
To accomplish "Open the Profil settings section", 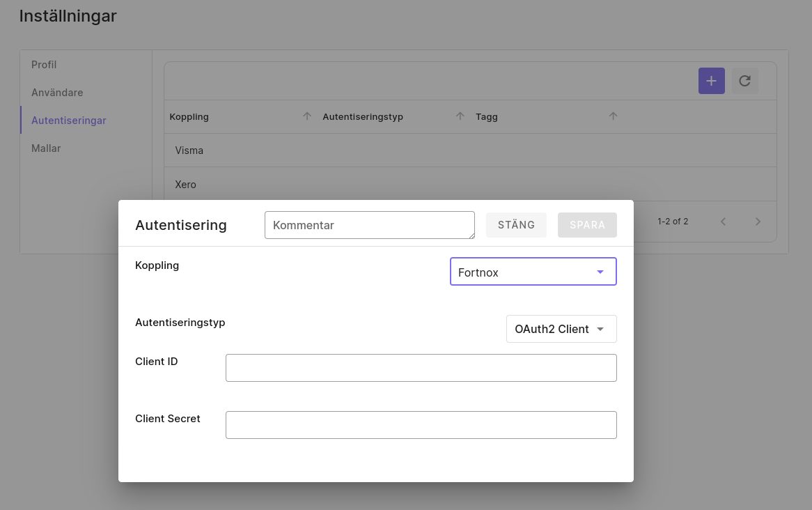I will tap(44, 65).
